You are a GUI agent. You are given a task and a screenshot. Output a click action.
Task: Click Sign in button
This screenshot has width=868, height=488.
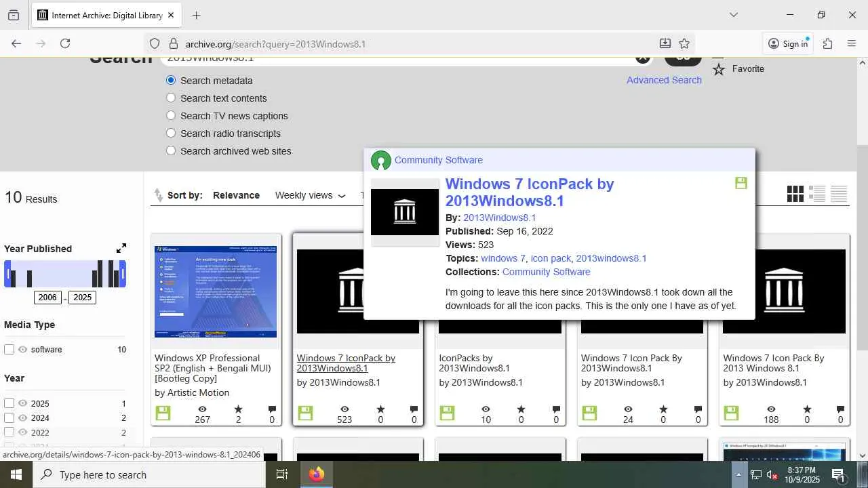tap(788, 43)
